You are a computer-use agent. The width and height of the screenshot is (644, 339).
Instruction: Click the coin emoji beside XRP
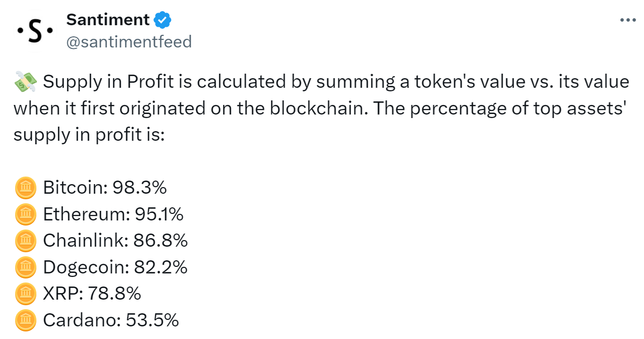point(25,294)
